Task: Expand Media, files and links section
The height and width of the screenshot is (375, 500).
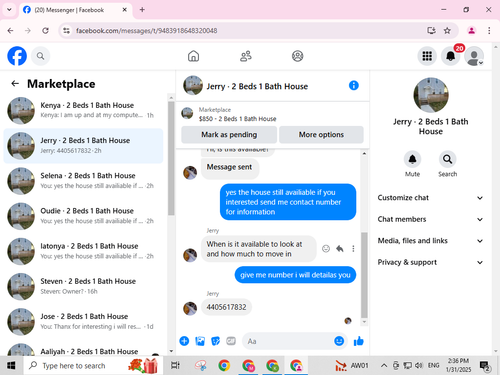Action: (x=430, y=241)
